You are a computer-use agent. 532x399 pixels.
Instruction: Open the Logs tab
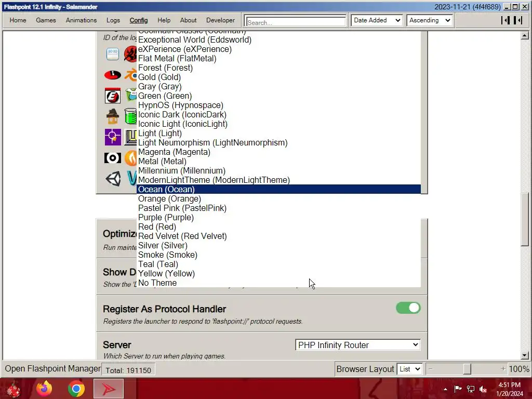[113, 20]
